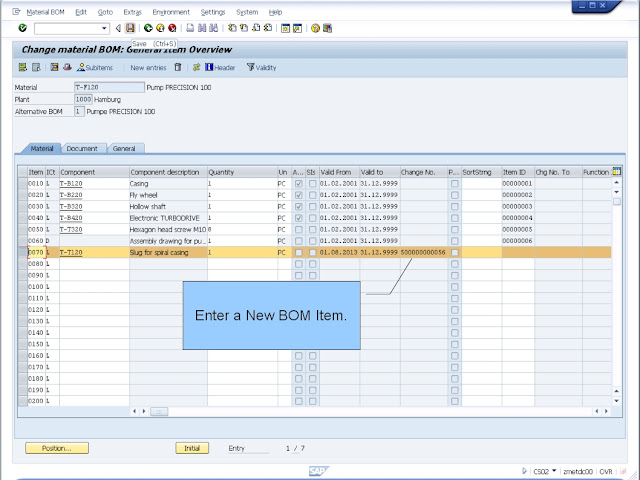Click the New entries button
The height and width of the screenshot is (480, 640).
click(148, 68)
